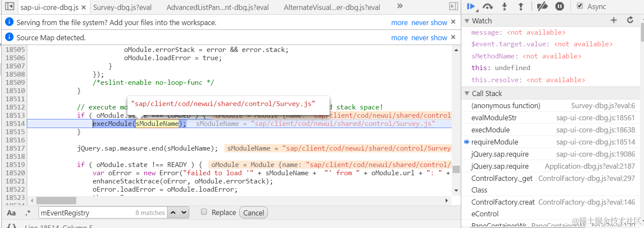
Task: Click highlighted sModuleName in execModule call
Action: click(157, 124)
